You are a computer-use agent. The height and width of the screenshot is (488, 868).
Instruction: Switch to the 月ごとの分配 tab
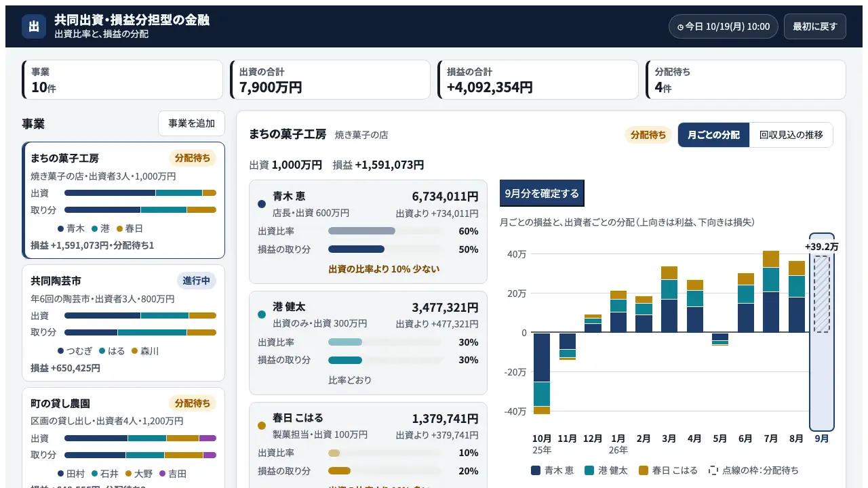click(713, 135)
